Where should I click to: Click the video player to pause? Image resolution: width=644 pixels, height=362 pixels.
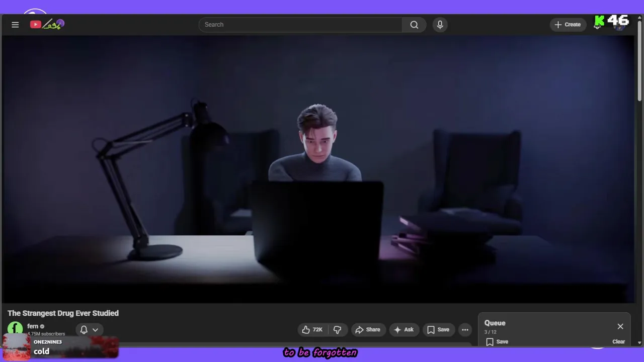click(x=318, y=169)
